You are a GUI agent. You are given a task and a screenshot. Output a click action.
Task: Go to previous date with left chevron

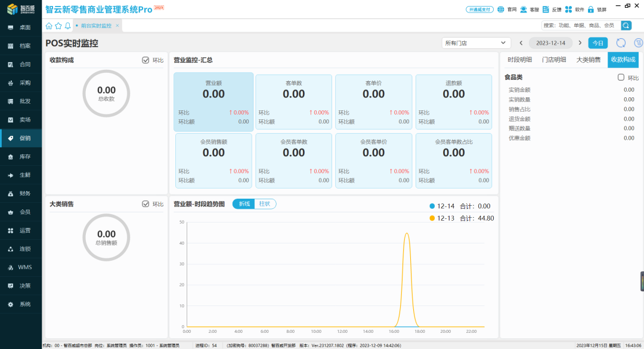click(521, 43)
